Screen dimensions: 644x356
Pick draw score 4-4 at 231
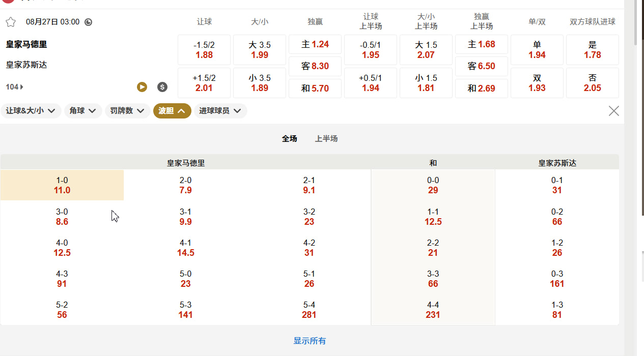coord(433,310)
